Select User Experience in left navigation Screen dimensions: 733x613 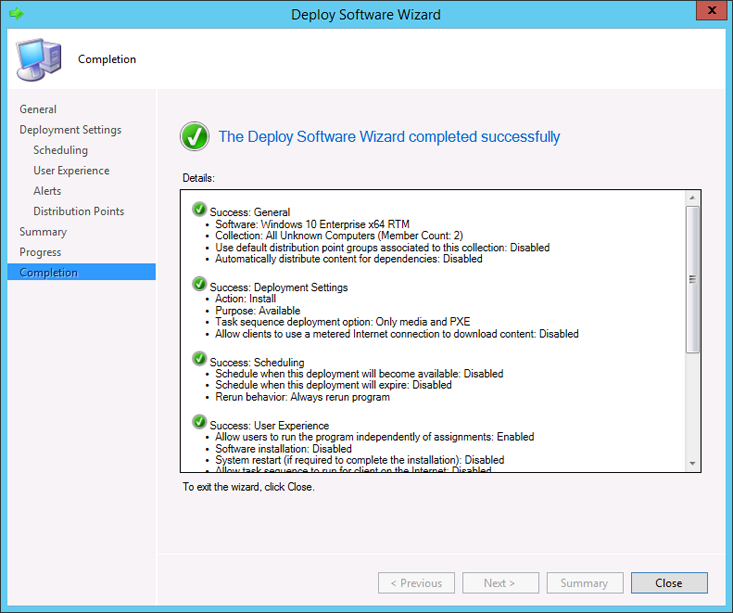click(x=71, y=171)
